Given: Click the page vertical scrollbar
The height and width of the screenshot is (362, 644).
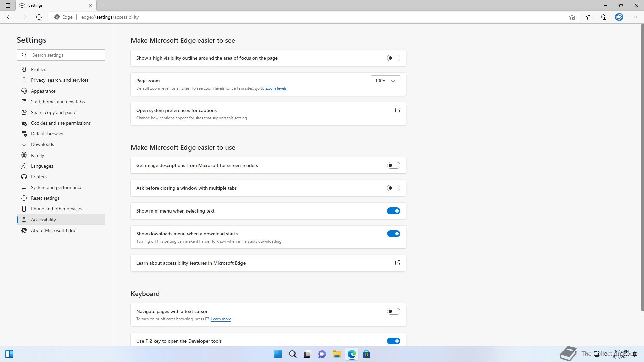Looking at the screenshot, I should click(642, 168).
